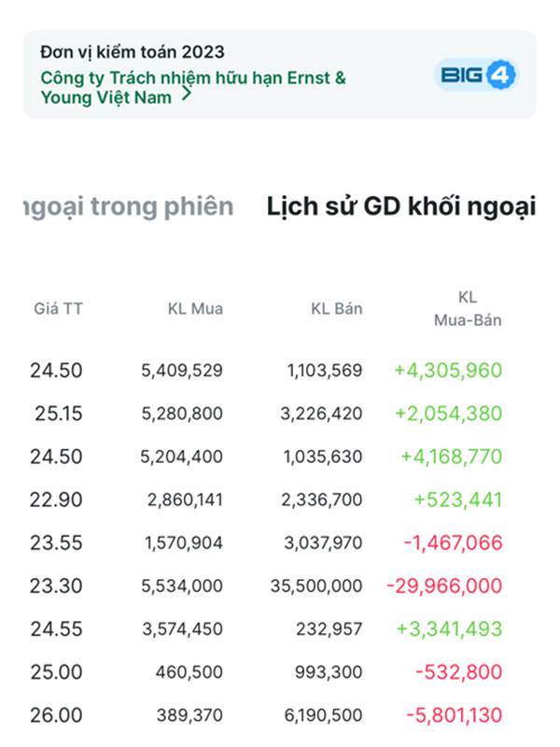Viewport: 560px width, 747px height.
Task: Sort by the KL Mua column header
Action: tap(195, 308)
